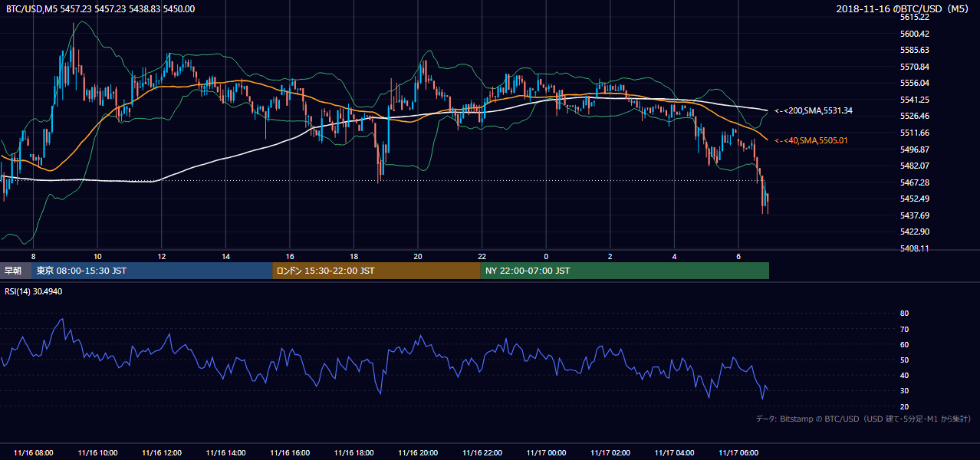
Task: Click the BTC/USD,M5 OHLC header text
Action: coord(100,9)
